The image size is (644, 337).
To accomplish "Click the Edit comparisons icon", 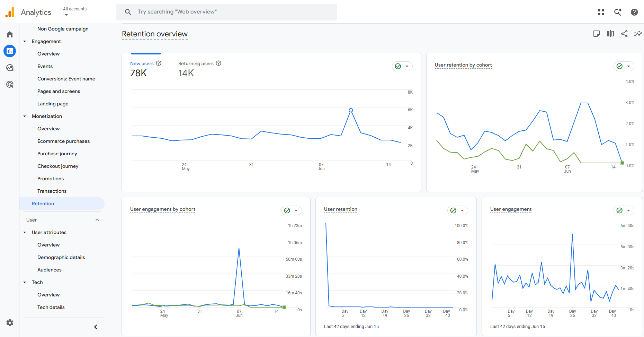I will (x=610, y=34).
